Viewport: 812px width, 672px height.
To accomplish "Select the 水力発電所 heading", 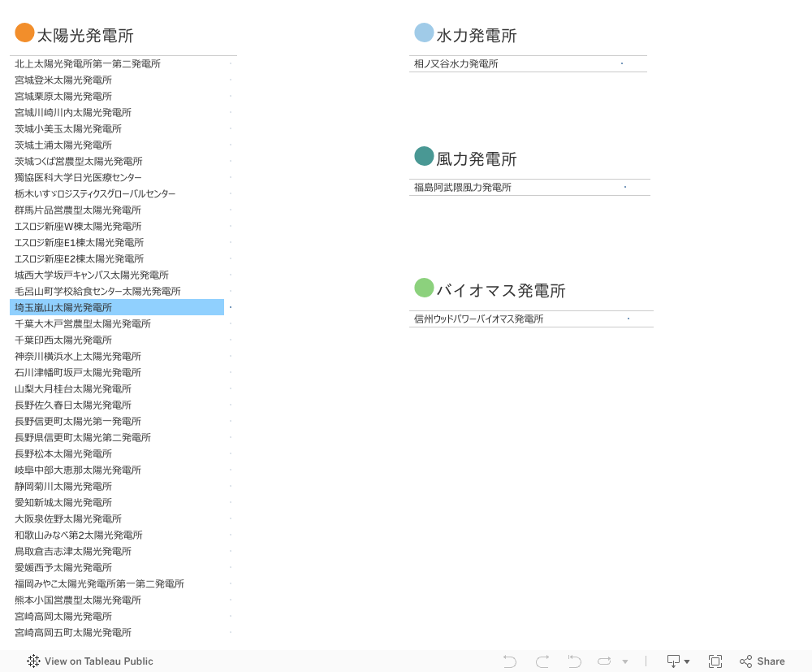I will [477, 35].
